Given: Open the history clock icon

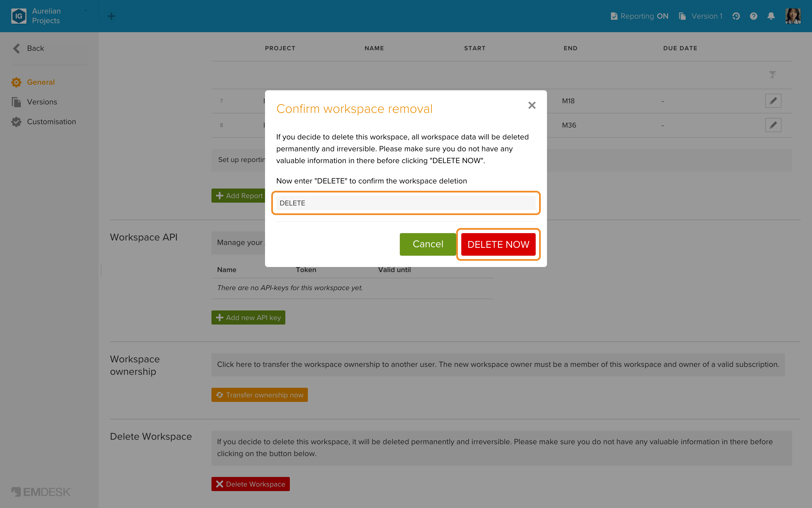Looking at the screenshot, I should [x=736, y=16].
